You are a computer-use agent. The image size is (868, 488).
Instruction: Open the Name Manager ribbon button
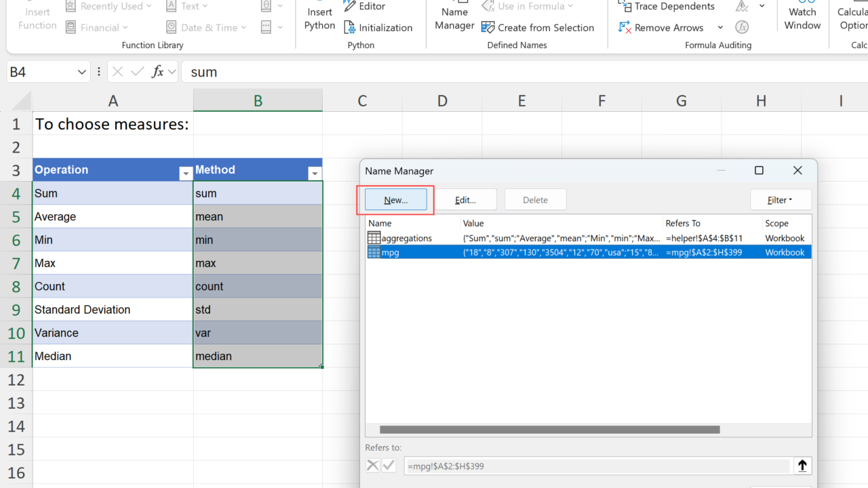coord(454,18)
